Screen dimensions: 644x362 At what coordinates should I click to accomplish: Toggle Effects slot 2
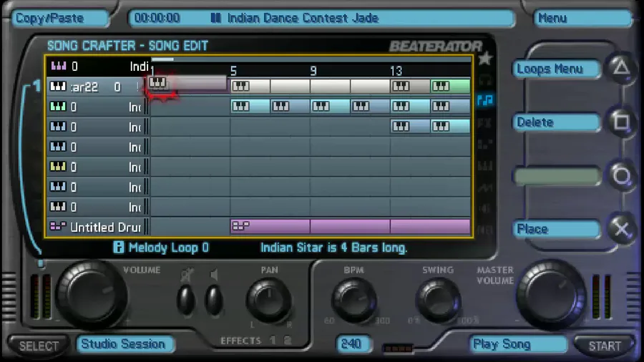coord(288,341)
